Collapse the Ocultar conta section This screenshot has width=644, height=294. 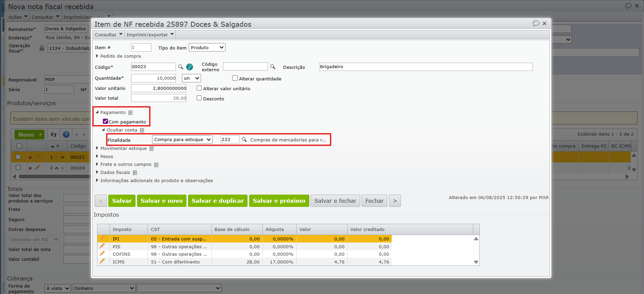pos(104,130)
